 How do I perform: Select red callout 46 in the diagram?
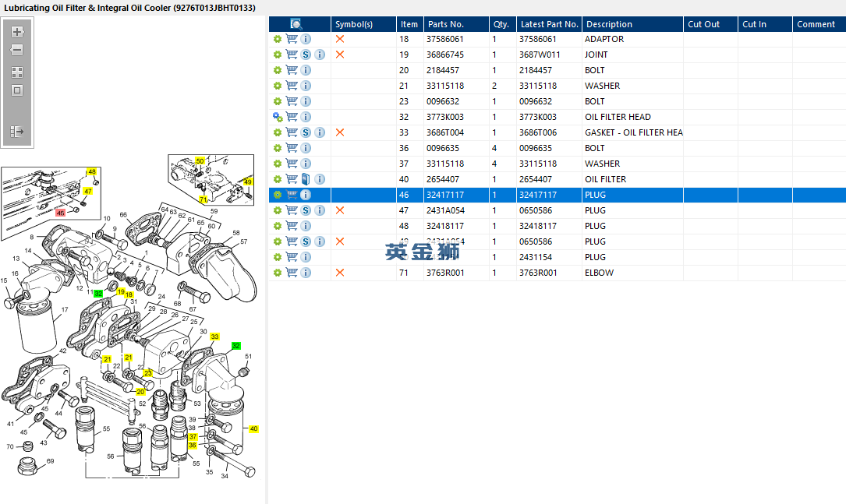(60, 213)
